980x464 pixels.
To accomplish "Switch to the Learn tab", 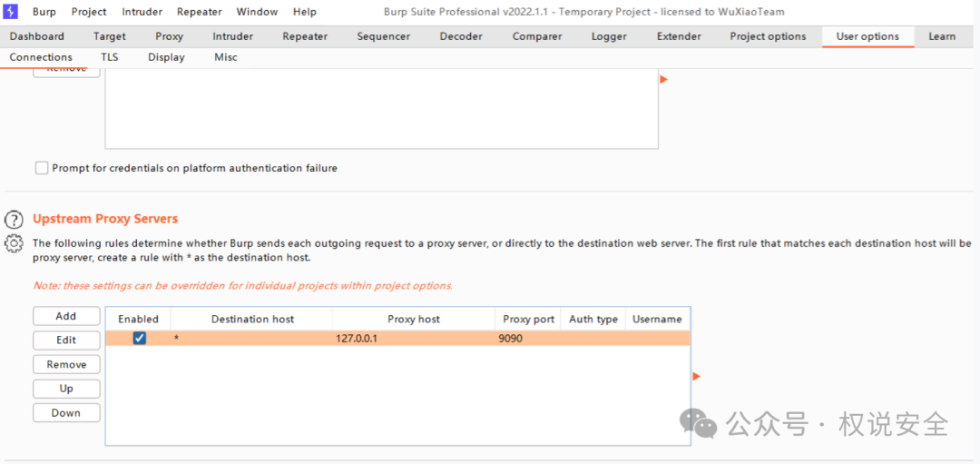I will coord(942,36).
